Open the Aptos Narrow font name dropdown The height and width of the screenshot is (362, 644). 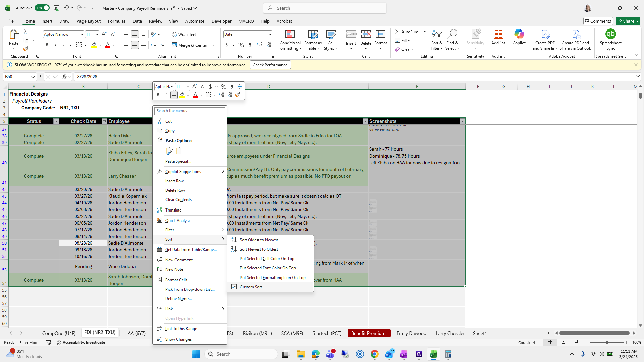pyautogui.click(x=82, y=34)
